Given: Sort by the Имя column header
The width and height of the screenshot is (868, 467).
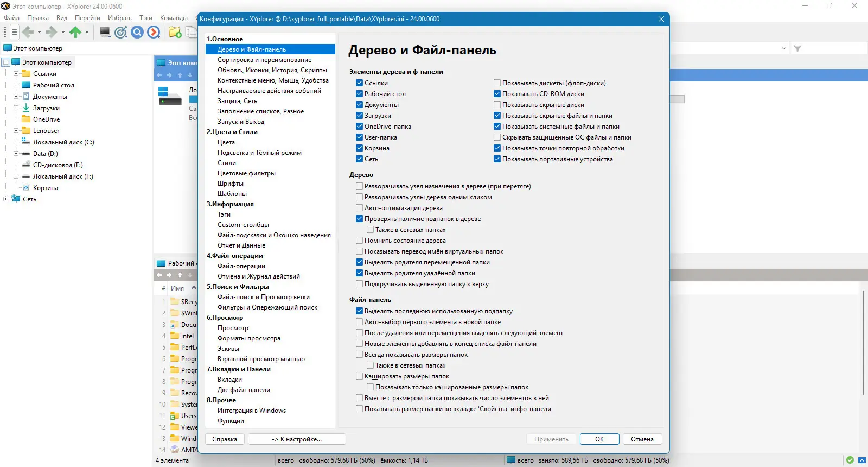Looking at the screenshot, I should 177,288.
